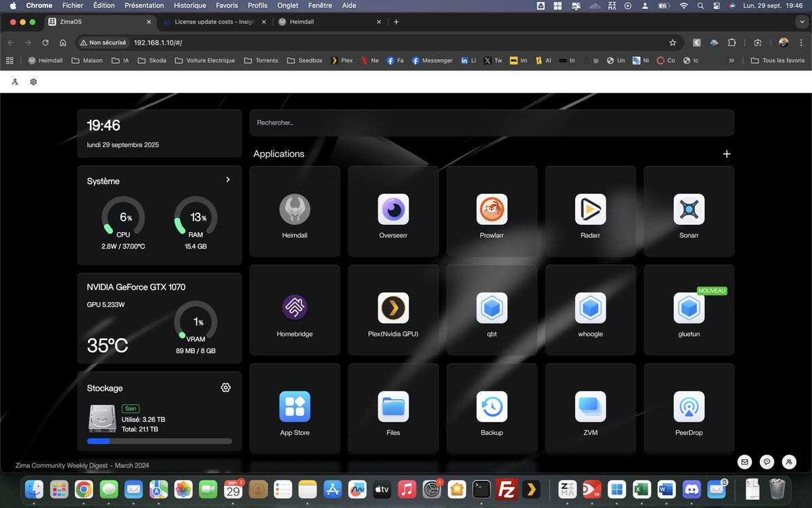
Task: Open the Chrome tab search dropdown arrow
Action: click(x=803, y=22)
